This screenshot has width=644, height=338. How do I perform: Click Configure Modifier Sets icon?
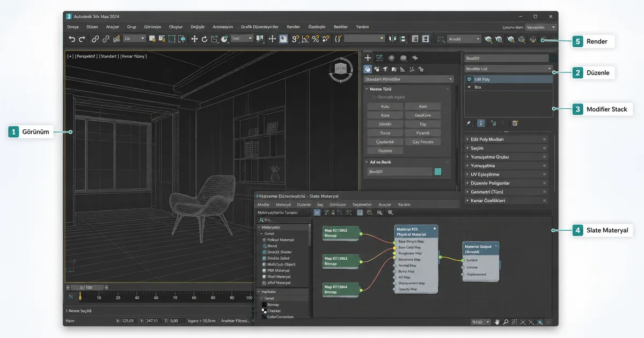515,123
